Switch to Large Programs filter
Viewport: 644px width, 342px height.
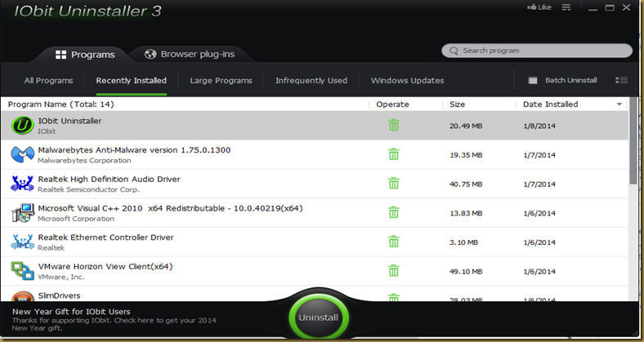[221, 81]
